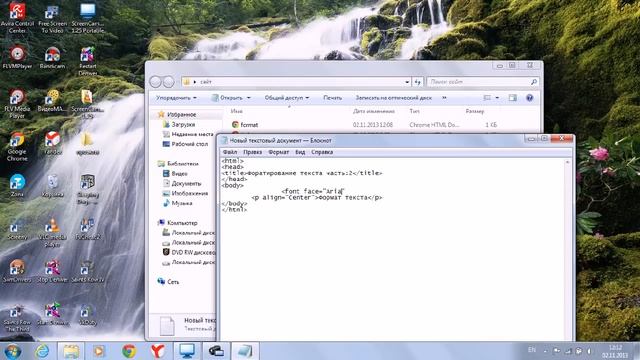The image size is (640, 360).
Task: Click the Печать button in Explorer
Action: (333, 98)
